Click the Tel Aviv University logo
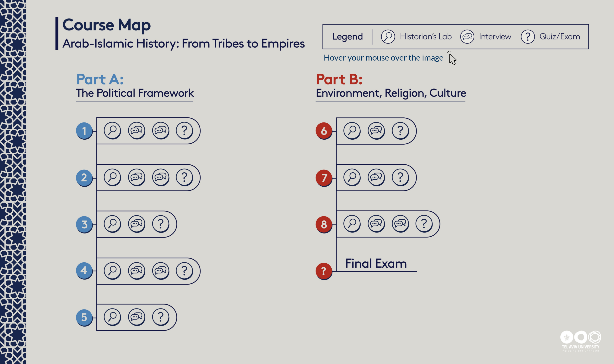 [580, 341]
